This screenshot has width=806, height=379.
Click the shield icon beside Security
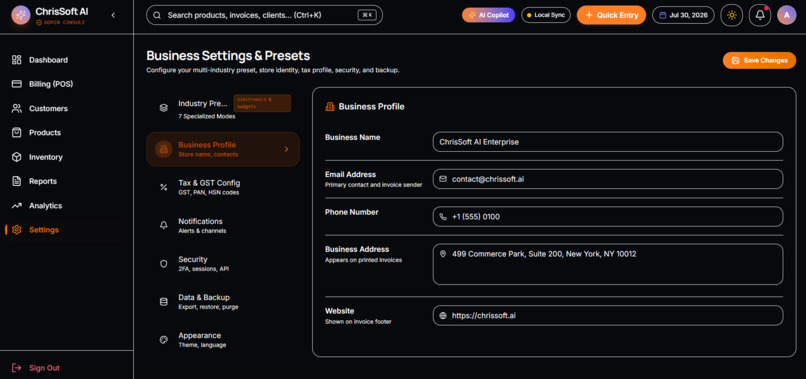163,263
